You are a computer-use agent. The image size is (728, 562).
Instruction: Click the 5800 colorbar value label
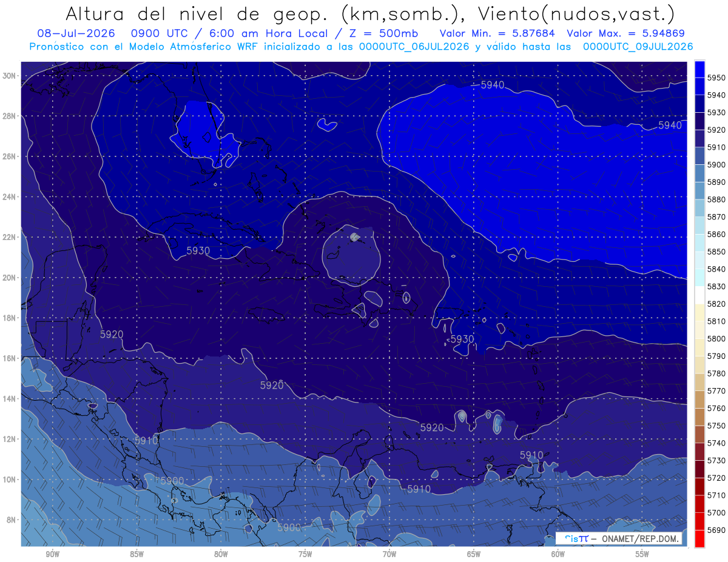716,338
